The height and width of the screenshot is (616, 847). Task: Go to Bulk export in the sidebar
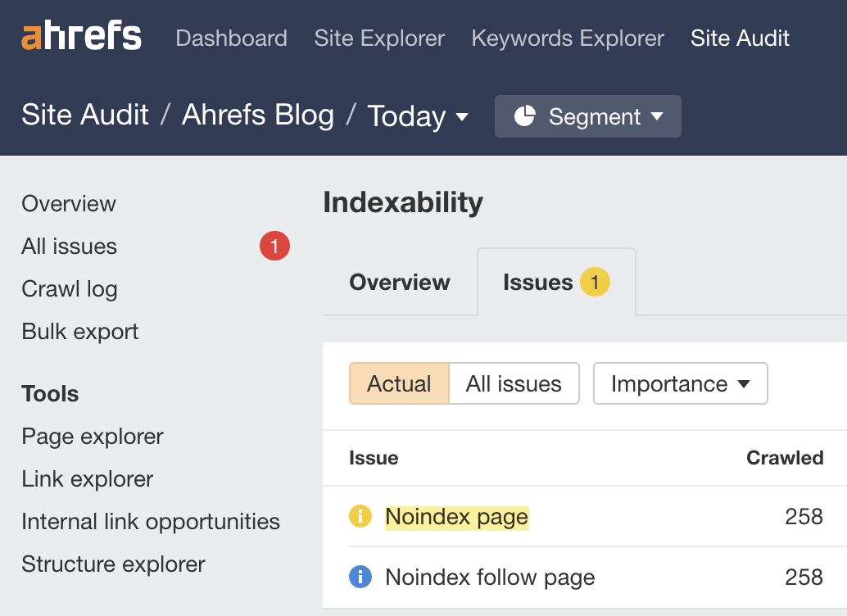79,332
